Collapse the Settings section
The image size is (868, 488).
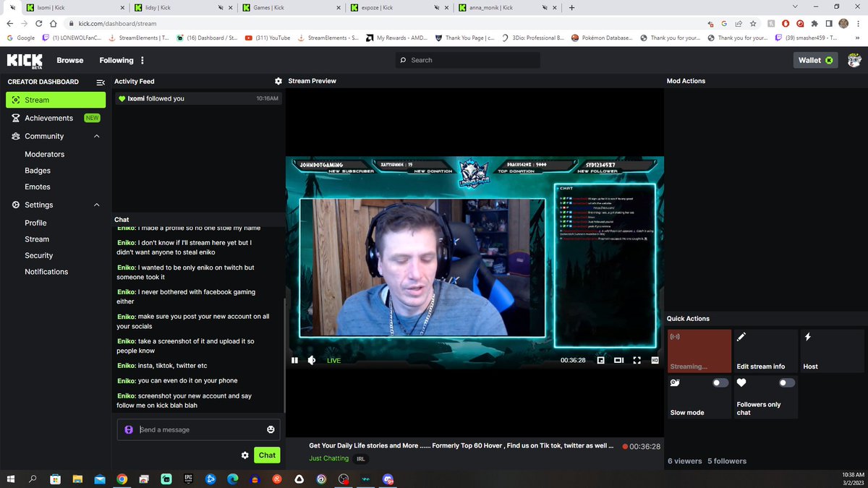tap(97, 205)
